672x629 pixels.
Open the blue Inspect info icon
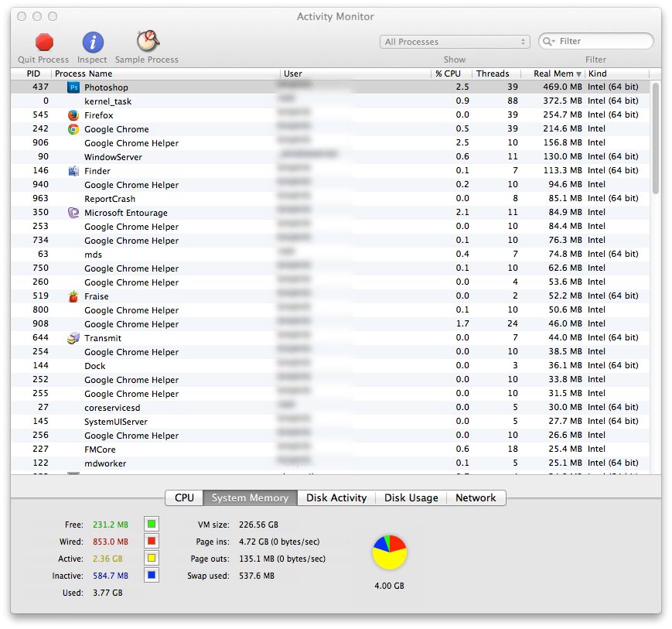tap(93, 43)
